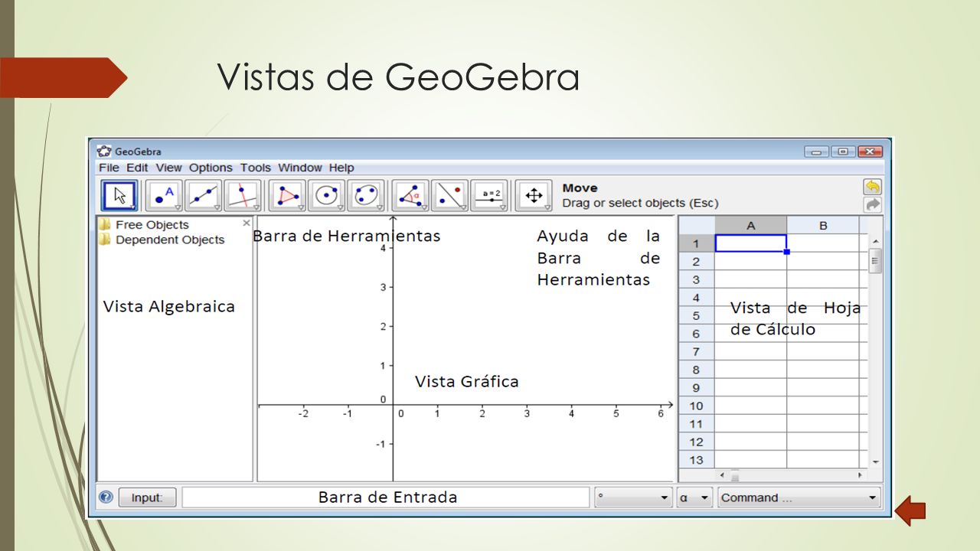Click spreadsheet vertical scrollbar up arrow
Screen dimensions: 980x551
click(x=875, y=242)
